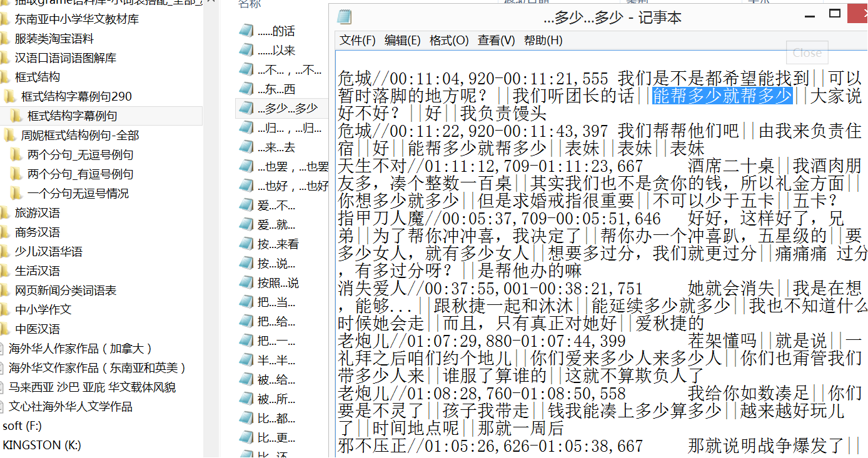868x458 pixels.
Task: Open 一个分句无逗号情况 folder
Action: click(x=78, y=194)
